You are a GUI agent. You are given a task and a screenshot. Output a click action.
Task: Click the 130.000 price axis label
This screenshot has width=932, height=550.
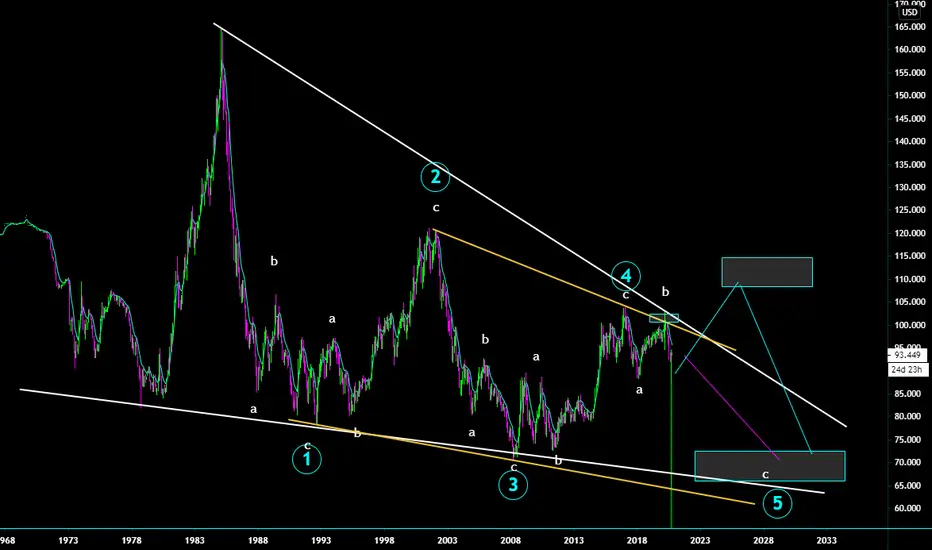tap(910, 187)
